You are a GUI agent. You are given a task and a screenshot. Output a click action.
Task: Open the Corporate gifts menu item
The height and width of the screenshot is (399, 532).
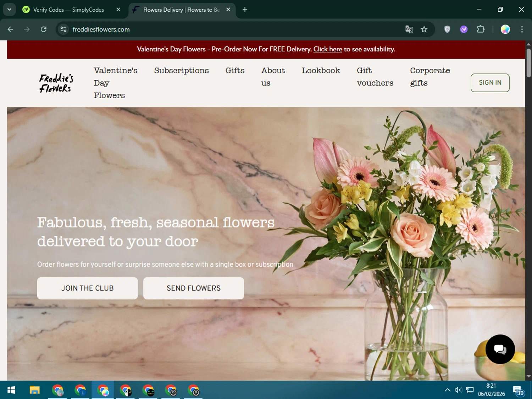pyautogui.click(x=430, y=77)
